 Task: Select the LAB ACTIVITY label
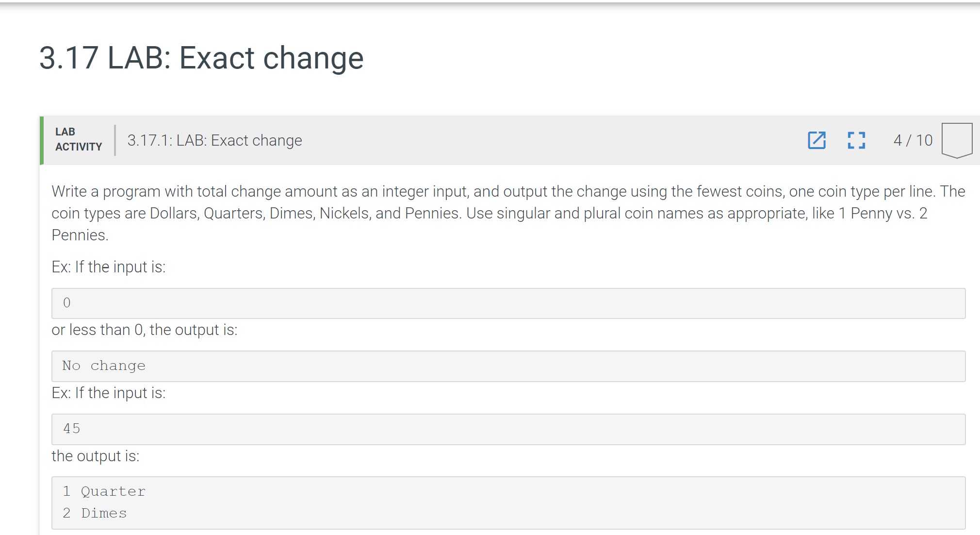(78, 139)
